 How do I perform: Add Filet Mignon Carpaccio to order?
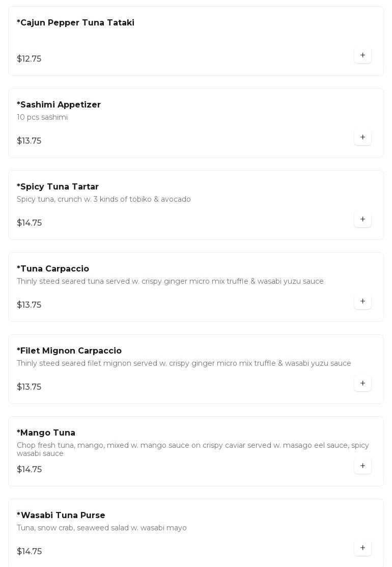362,383
